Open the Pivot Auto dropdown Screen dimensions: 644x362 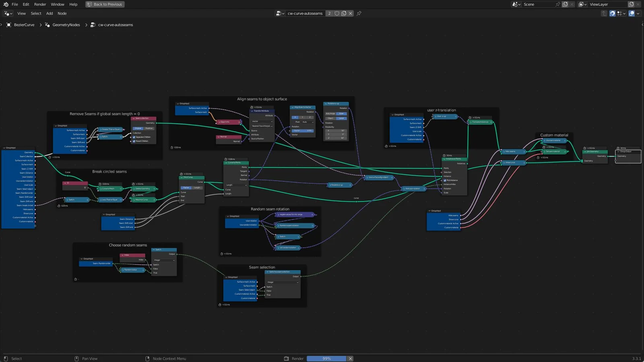tap(307, 122)
